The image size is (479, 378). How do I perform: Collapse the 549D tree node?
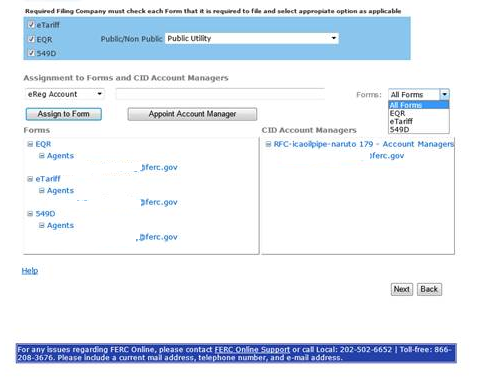pyautogui.click(x=30, y=214)
